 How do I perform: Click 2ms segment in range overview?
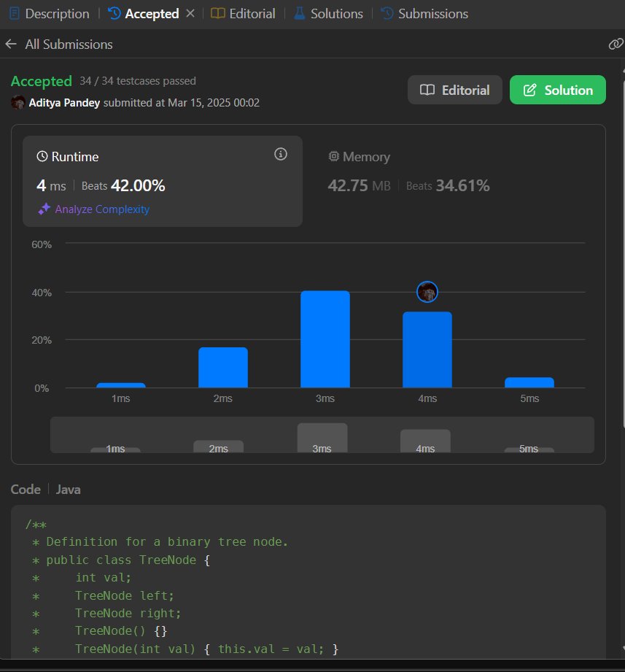[x=219, y=447]
